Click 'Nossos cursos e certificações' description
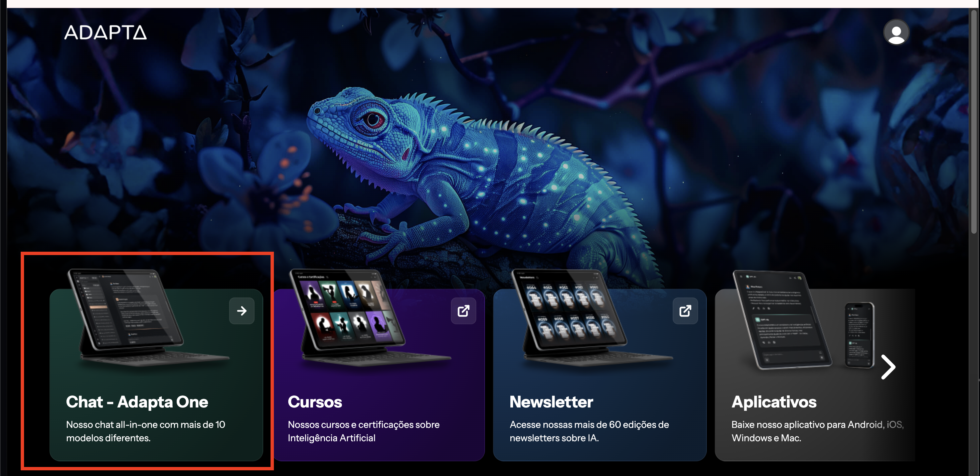Screen dimensions: 980x476 pyautogui.click(x=364, y=431)
